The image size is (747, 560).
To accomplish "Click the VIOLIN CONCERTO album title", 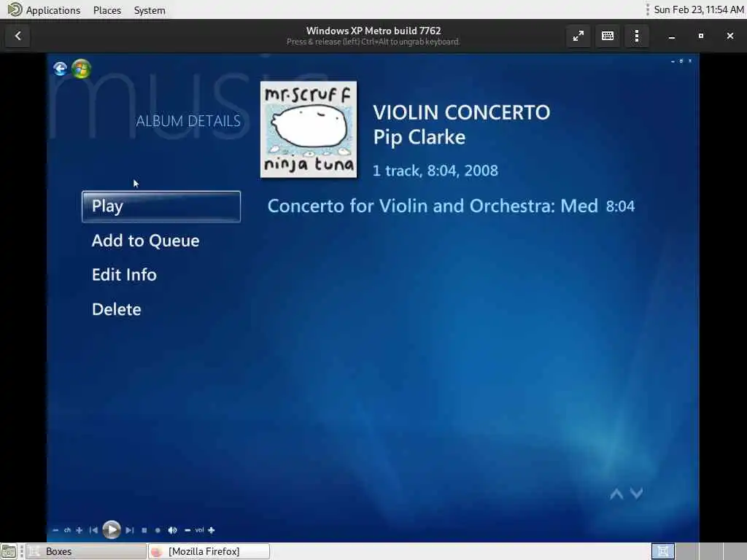I will (x=461, y=113).
